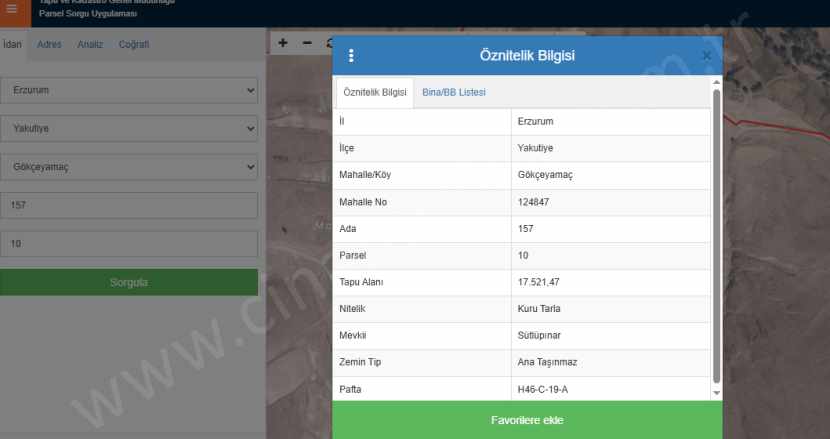Expand the Yakutiye district dropdown
Screen dimensions: 830x439
(129, 128)
